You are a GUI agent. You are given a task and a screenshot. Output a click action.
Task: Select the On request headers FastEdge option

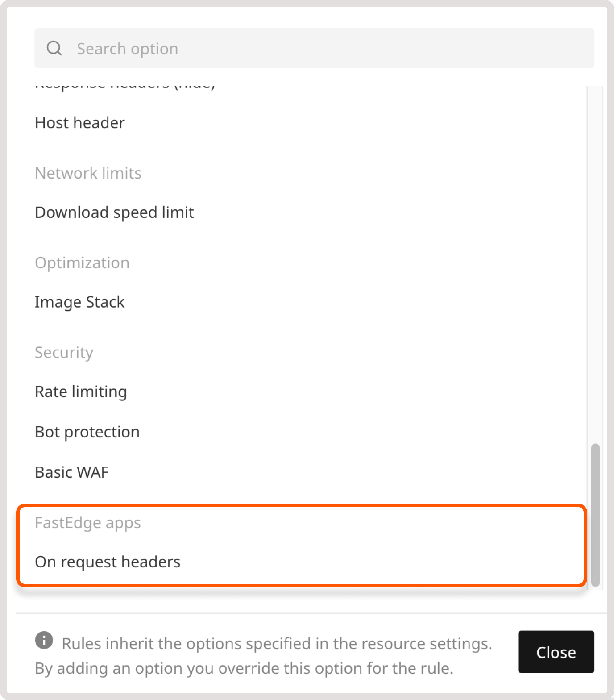[108, 562]
